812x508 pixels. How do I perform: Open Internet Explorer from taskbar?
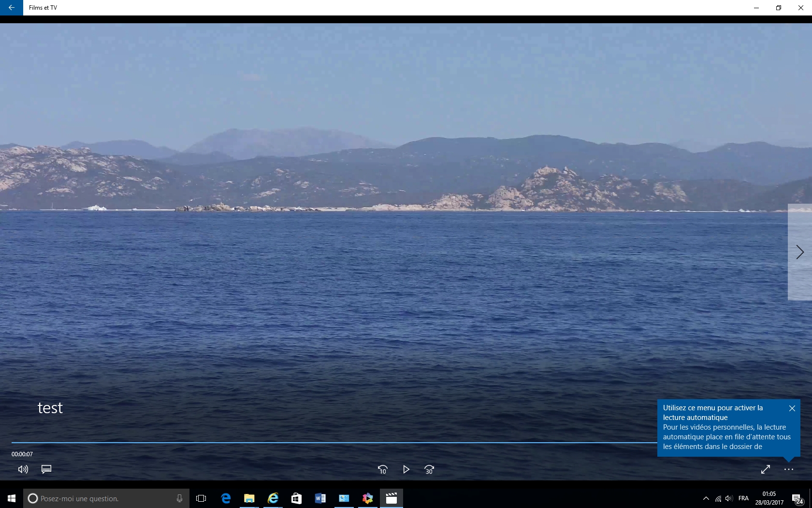[x=273, y=498]
